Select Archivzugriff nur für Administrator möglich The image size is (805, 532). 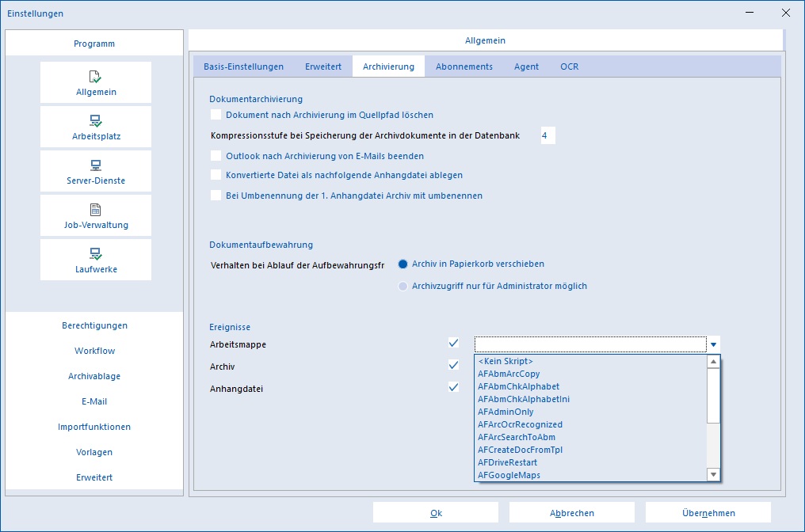(403, 287)
